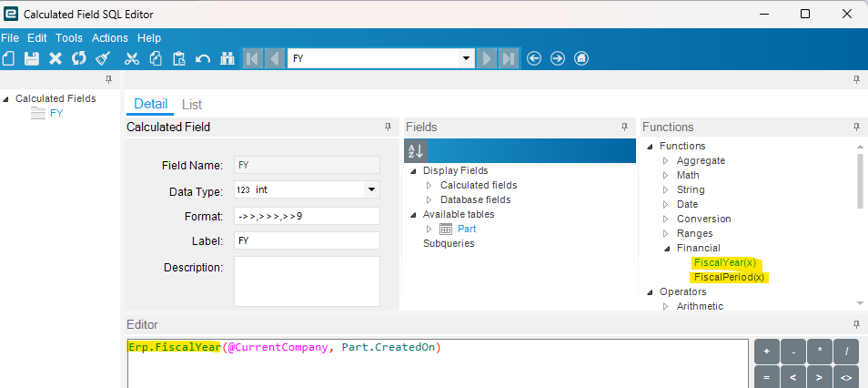Viewport: 868px width, 388px height.
Task: Insert the multiply operator button
Action: [x=820, y=352]
